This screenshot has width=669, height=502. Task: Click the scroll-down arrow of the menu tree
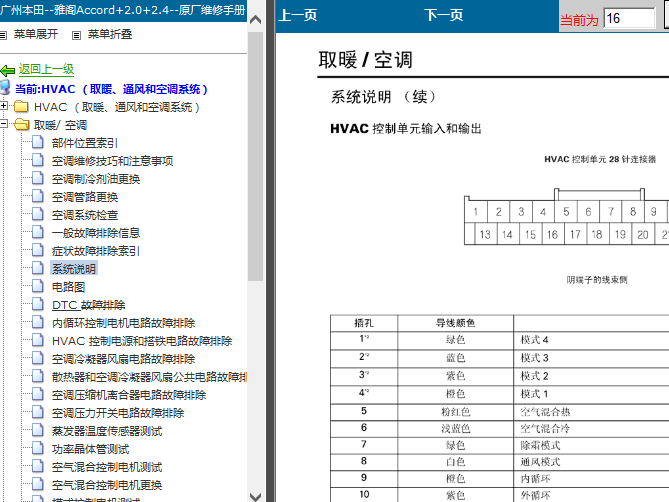tap(255, 496)
